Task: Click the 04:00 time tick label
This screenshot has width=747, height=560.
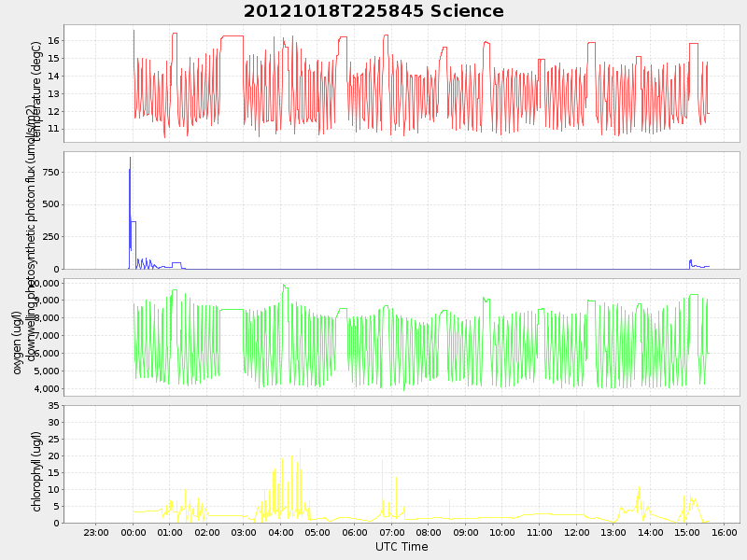Action: coord(281,533)
